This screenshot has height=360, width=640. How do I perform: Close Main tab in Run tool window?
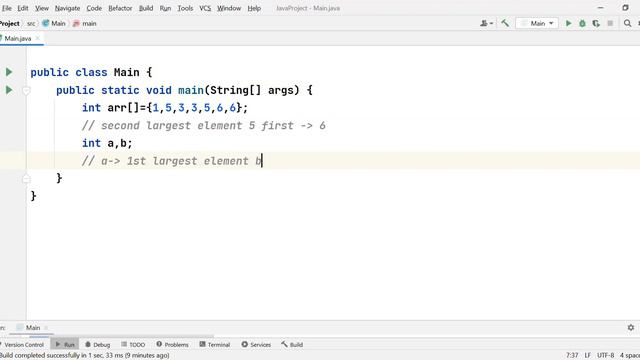pos(46,328)
